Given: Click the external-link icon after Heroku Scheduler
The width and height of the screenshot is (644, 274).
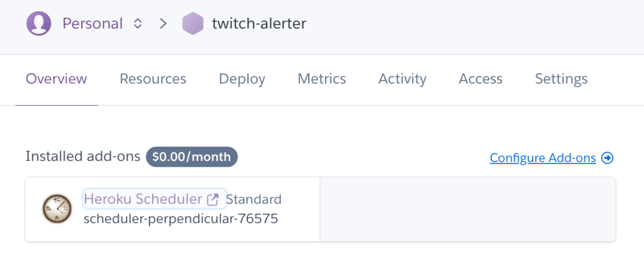Looking at the screenshot, I should 213,200.
